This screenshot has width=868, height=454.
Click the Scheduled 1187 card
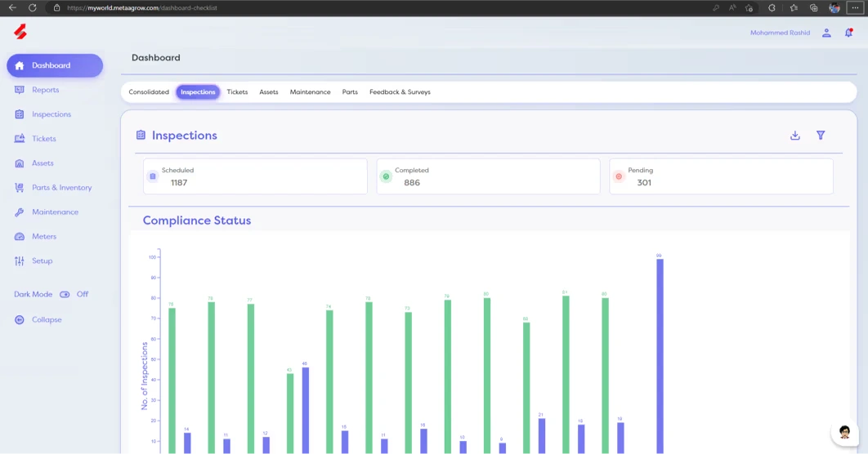click(255, 176)
